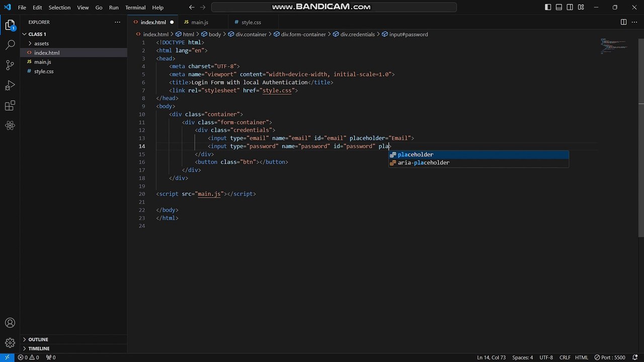Open Accounts menu in activity bar
The width and height of the screenshot is (644, 362).
coord(10,323)
